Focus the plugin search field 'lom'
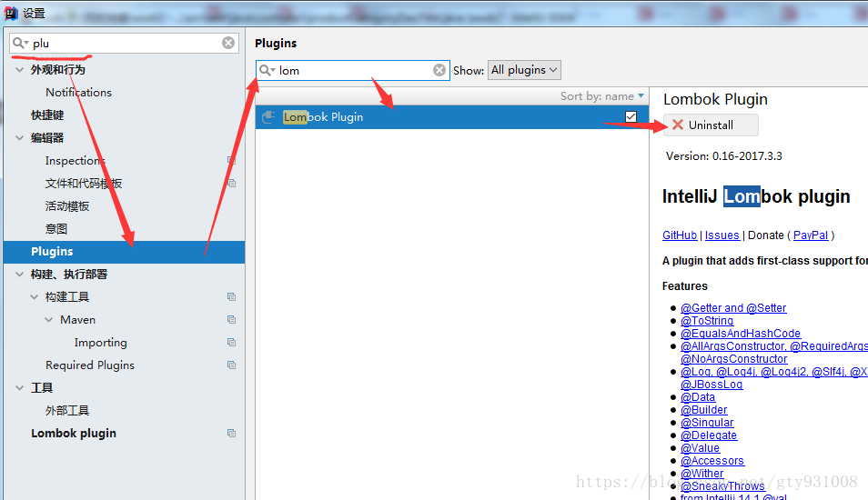Viewport: 868px width, 500px height. [353, 70]
